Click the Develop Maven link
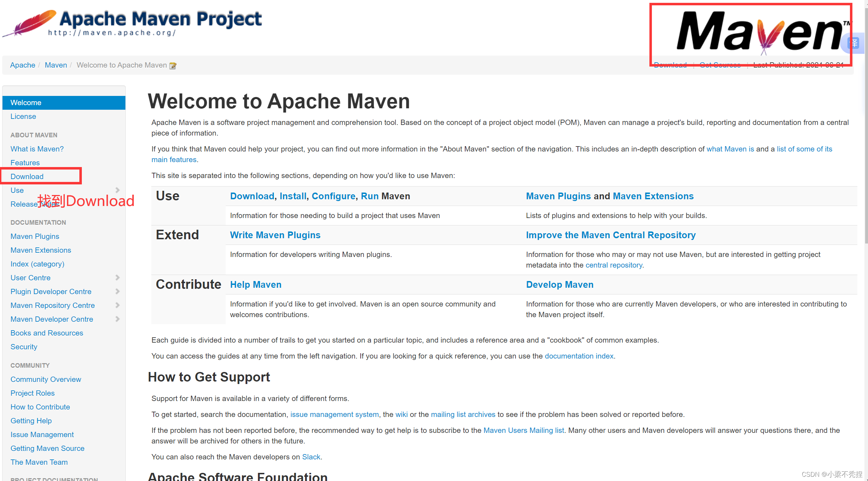 560,285
